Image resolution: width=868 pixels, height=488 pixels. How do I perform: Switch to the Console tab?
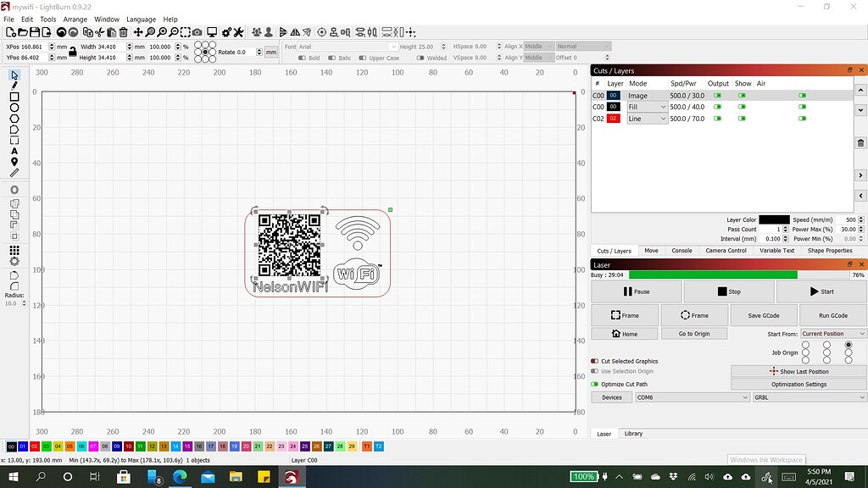(x=682, y=251)
